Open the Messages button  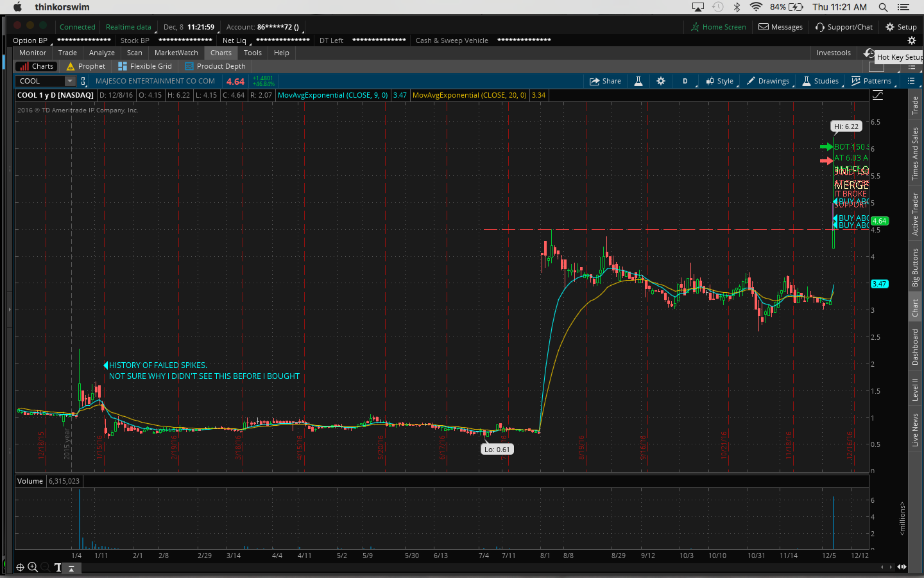(x=780, y=27)
